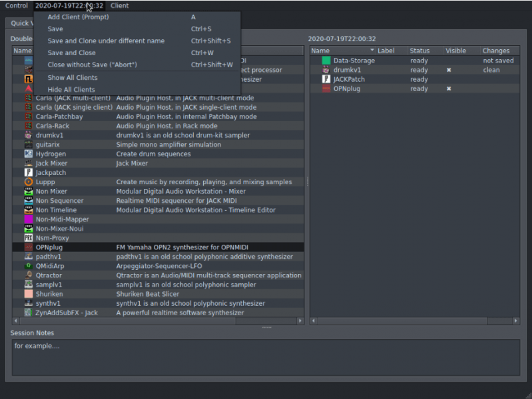Screen dimensions: 532x399
Task: Click 'clean' status in drumkv1 row
Action: (491, 70)
